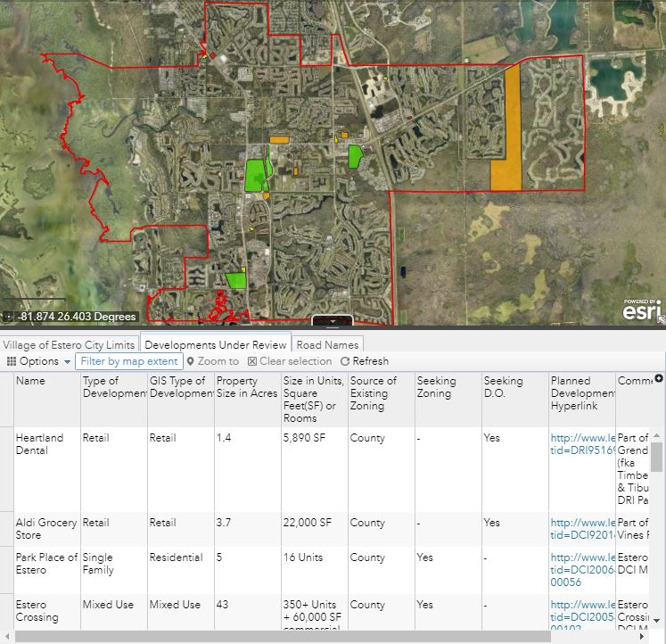This screenshot has height=644, width=666.
Task: Open the Road Names tab
Action: click(x=327, y=344)
